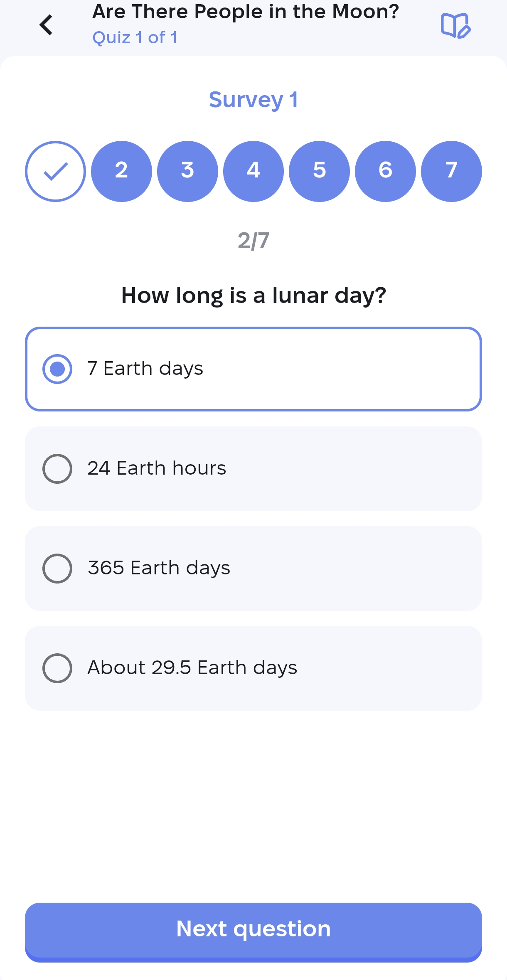Tap the Quiz 1 of 1 header
The image size is (507, 980).
point(135,38)
